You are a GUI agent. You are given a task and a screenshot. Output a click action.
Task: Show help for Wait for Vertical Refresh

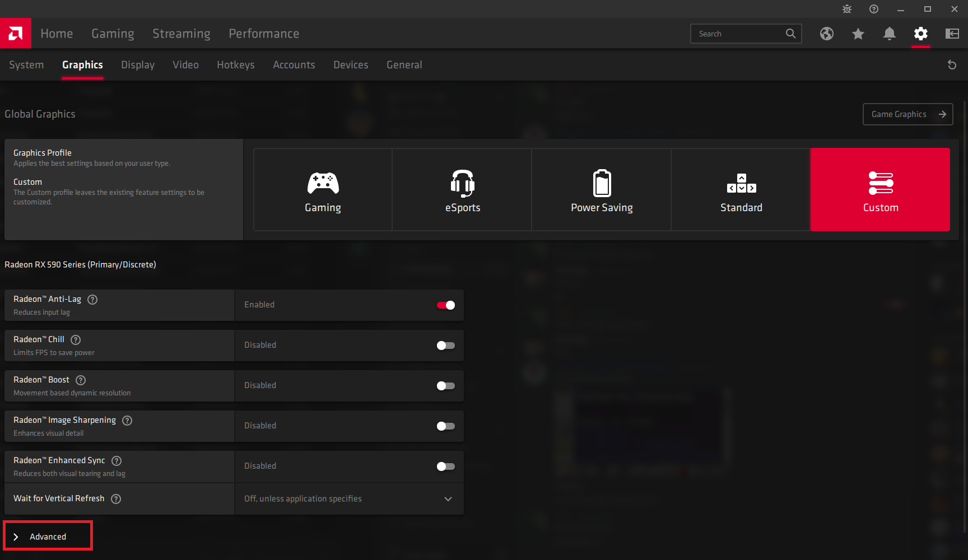click(x=116, y=499)
